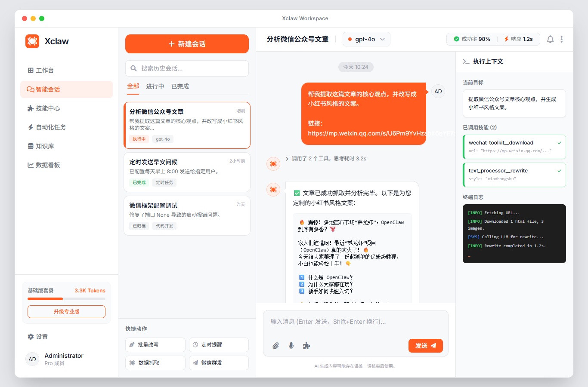Click the token usage progress bar
588x387 pixels.
pyautogui.click(x=66, y=298)
